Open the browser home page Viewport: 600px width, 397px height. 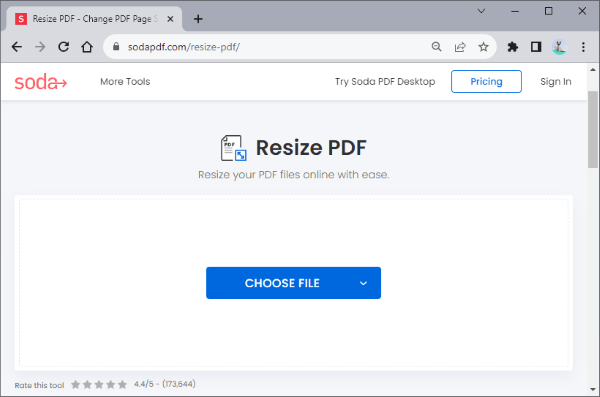(x=87, y=47)
